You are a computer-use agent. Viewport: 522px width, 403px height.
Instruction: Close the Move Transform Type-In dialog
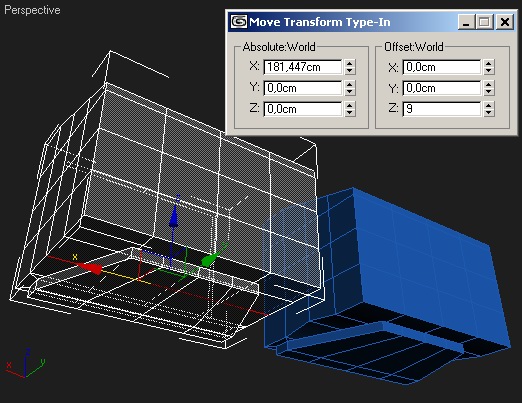(505, 22)
